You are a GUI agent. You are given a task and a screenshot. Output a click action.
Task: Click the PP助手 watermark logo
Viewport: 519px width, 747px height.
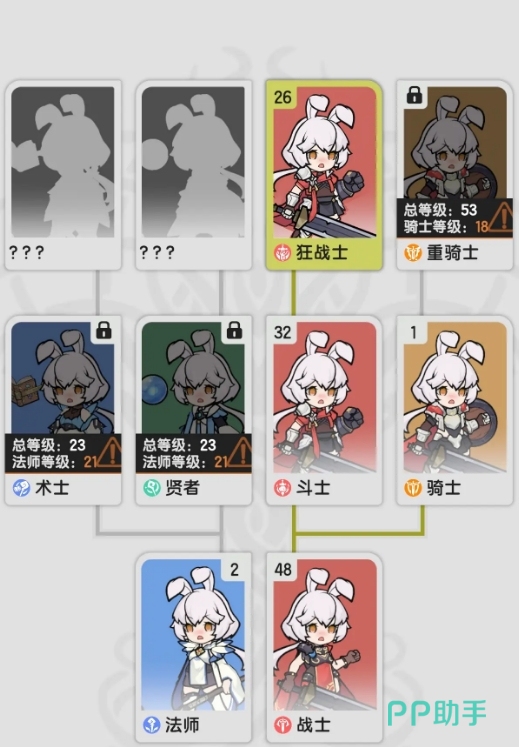click(x=437, y=713)
